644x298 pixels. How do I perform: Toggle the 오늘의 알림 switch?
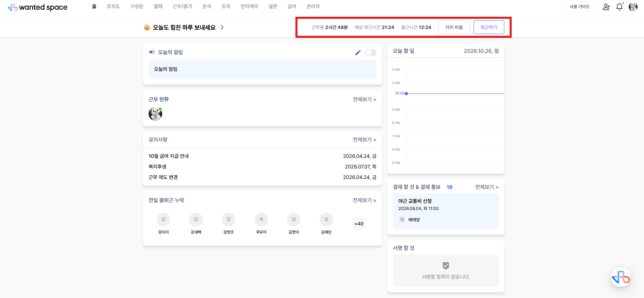click(x=371, y=53)
